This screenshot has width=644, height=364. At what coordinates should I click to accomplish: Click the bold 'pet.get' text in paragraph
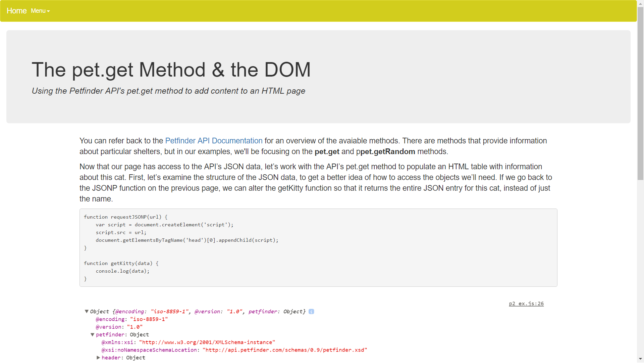pyautogui.click(x=327, y=152)
